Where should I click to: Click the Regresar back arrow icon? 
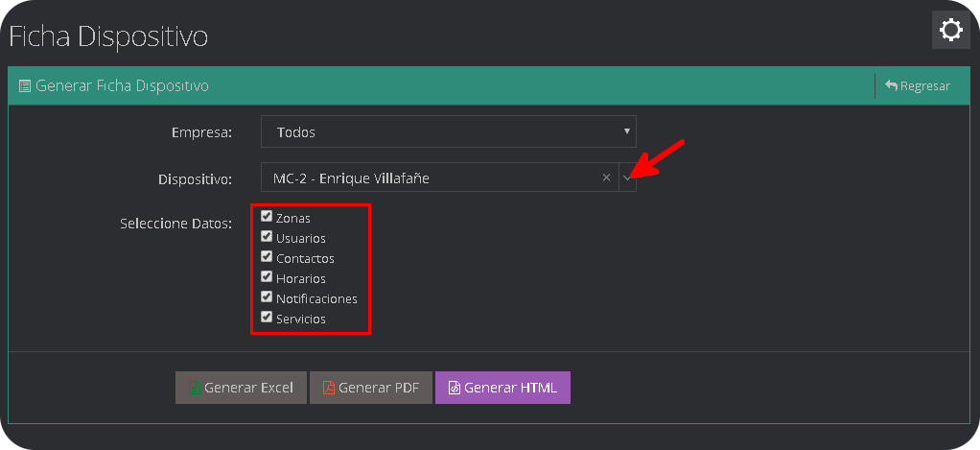891,85
